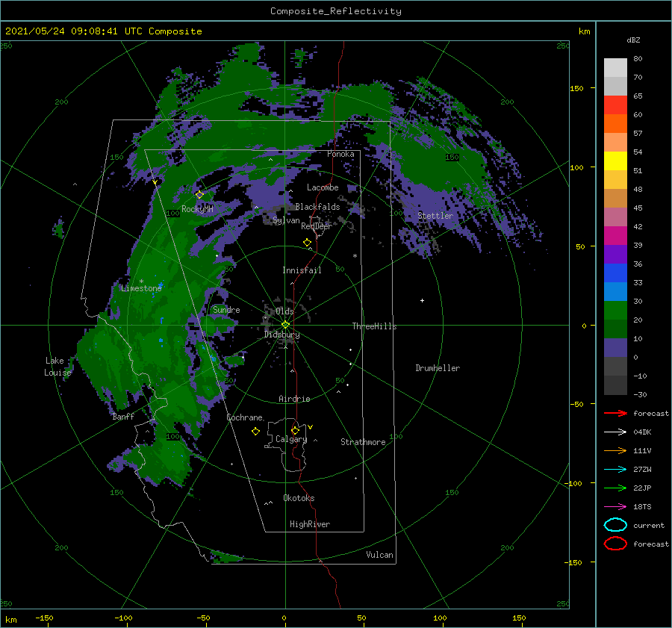Image resolution: width=672 pixels, height=628 pixels.
Task: Click the Limestone label
Action: [141, 288]
